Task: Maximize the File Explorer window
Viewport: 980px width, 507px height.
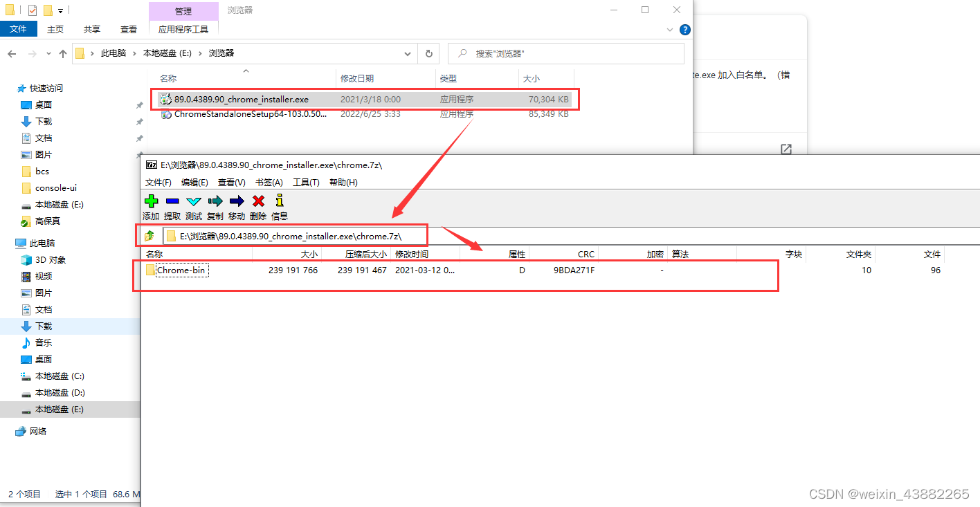Action: (x=645, y=10)
